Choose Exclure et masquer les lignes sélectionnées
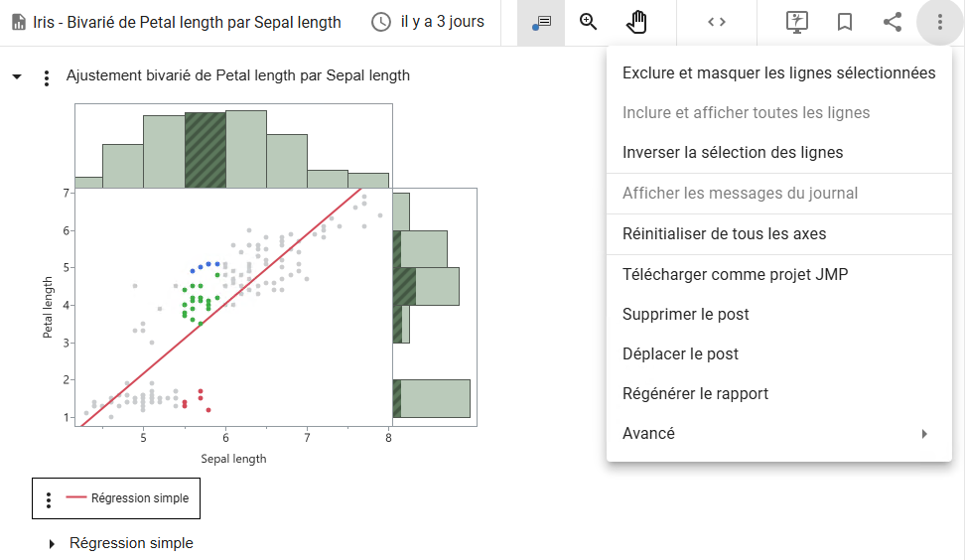This screenshot has height=560, width=965. point(778,72)
